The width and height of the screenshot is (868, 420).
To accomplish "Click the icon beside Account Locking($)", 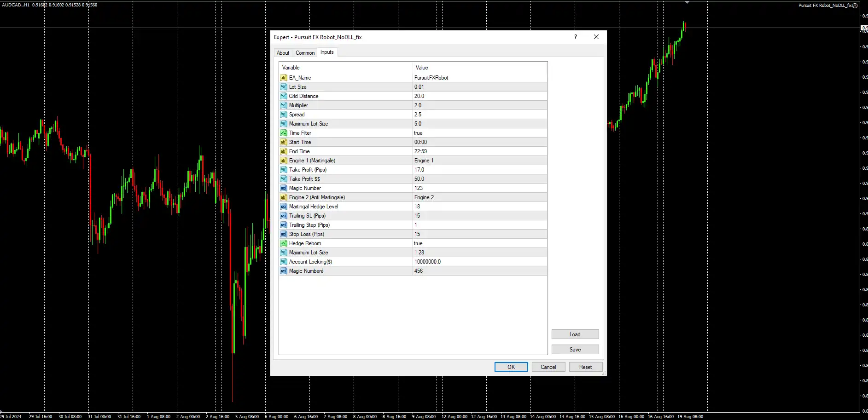I will tap(284, 262).
